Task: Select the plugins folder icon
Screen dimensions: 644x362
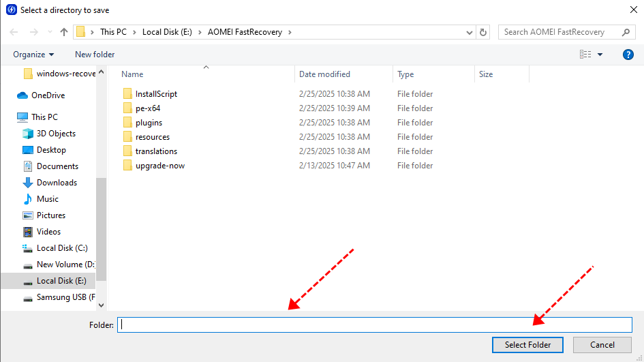Action: (x=127, y=123)
